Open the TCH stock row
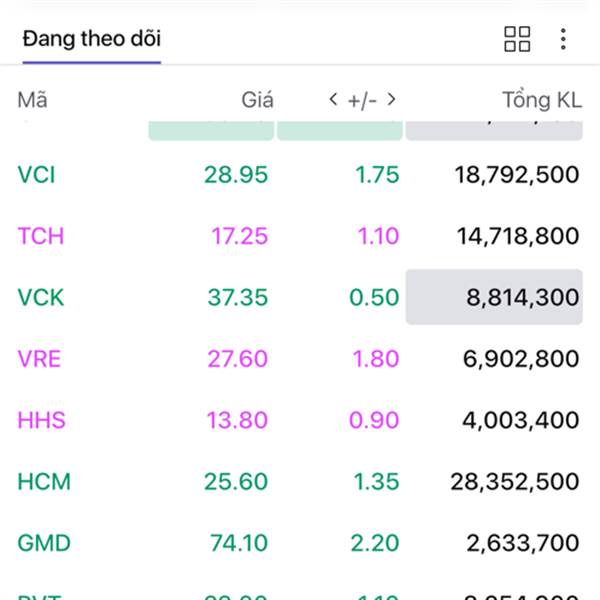 300,236
